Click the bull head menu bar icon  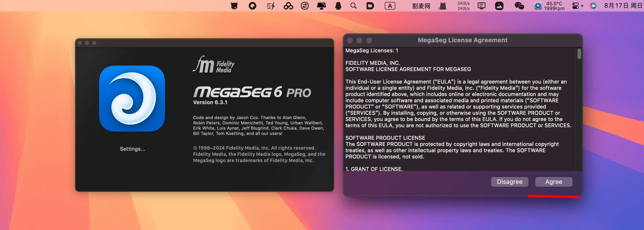[234, 6]
